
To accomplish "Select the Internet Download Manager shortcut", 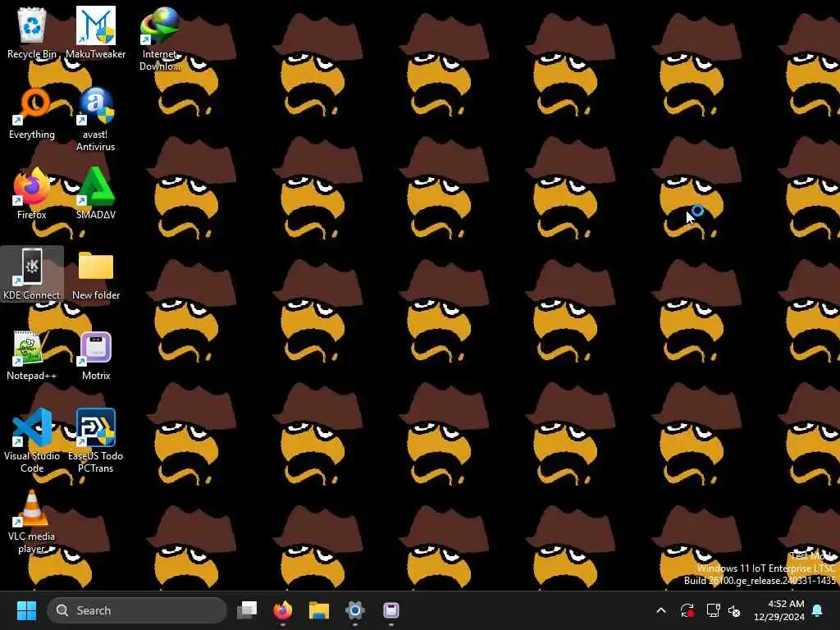I will (160, 39).
